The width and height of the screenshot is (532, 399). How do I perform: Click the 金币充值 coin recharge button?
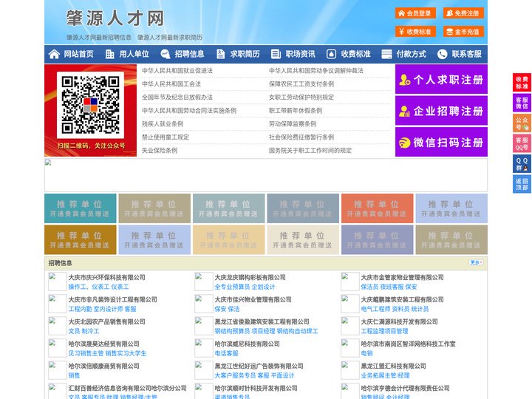pos(463,32)
